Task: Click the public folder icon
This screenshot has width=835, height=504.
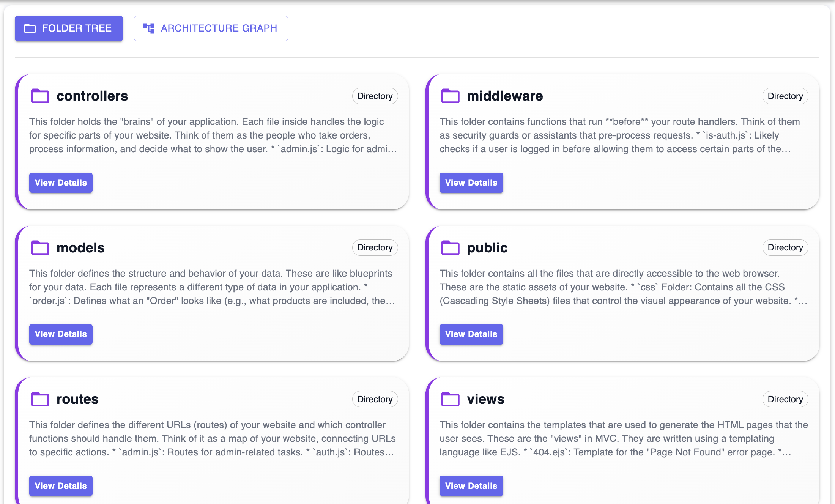Action: tap(450, 248)
